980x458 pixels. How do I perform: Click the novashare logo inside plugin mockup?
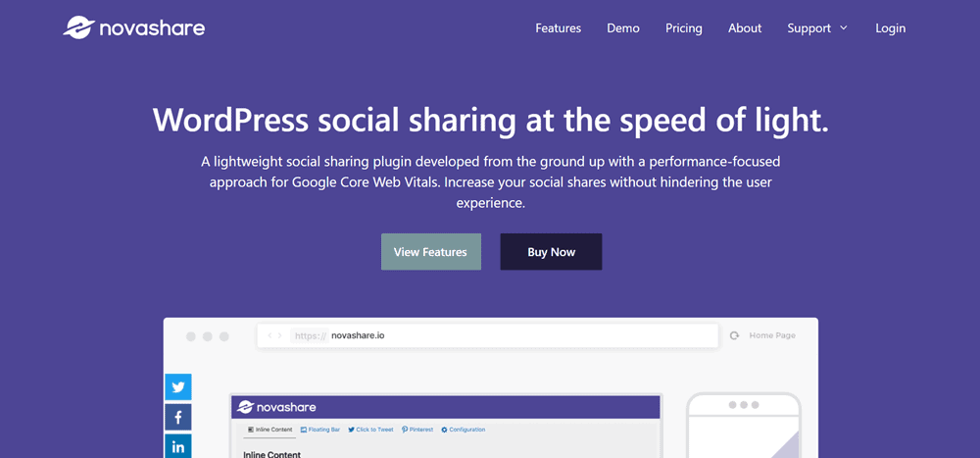(277, 407)
